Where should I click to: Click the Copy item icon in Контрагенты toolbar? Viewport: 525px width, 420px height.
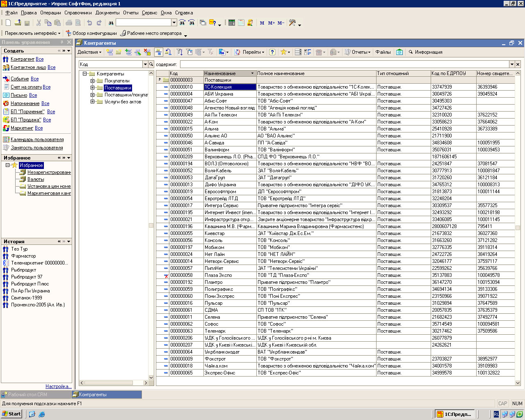click(128, 52)
